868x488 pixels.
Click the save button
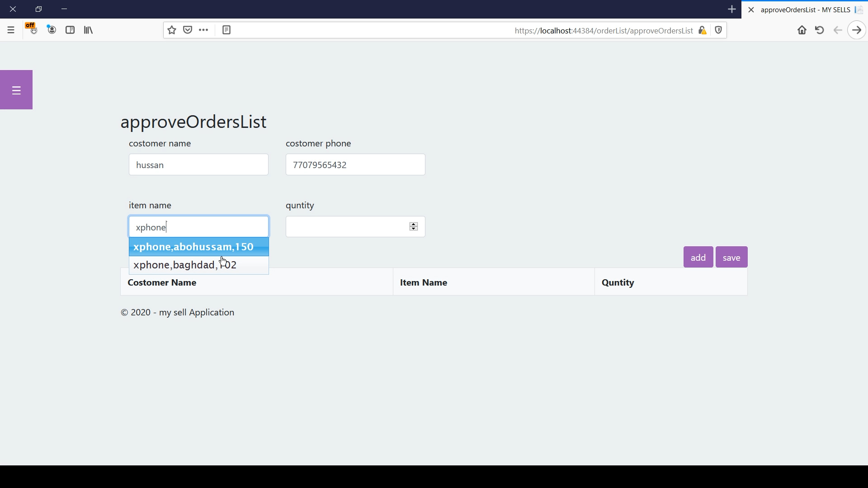pyautogui.click(x=731, y=257)
